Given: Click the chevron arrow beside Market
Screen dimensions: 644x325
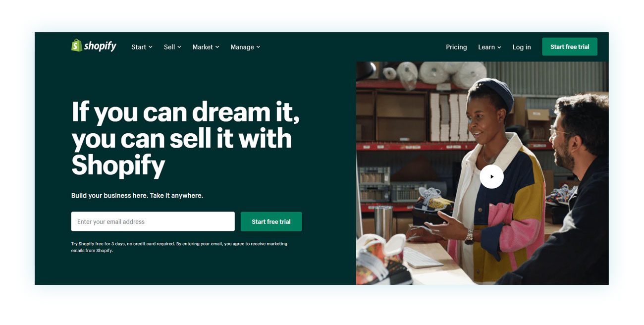Looking at the screenshot, I should (217, 47).
